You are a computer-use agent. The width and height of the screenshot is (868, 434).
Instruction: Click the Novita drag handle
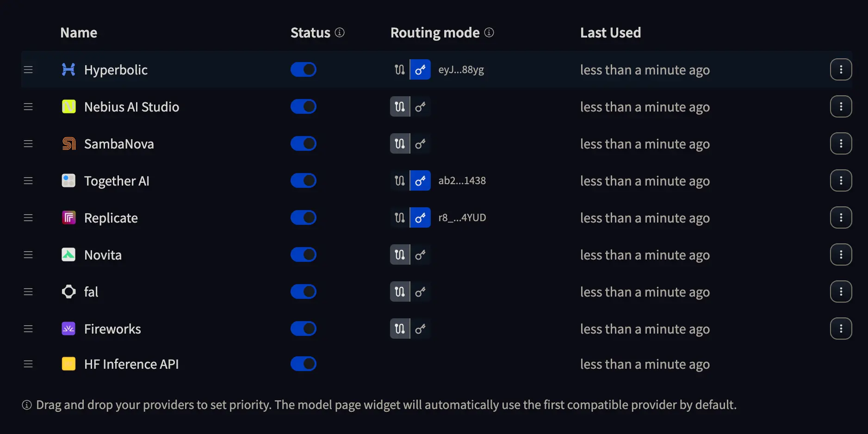28,255
